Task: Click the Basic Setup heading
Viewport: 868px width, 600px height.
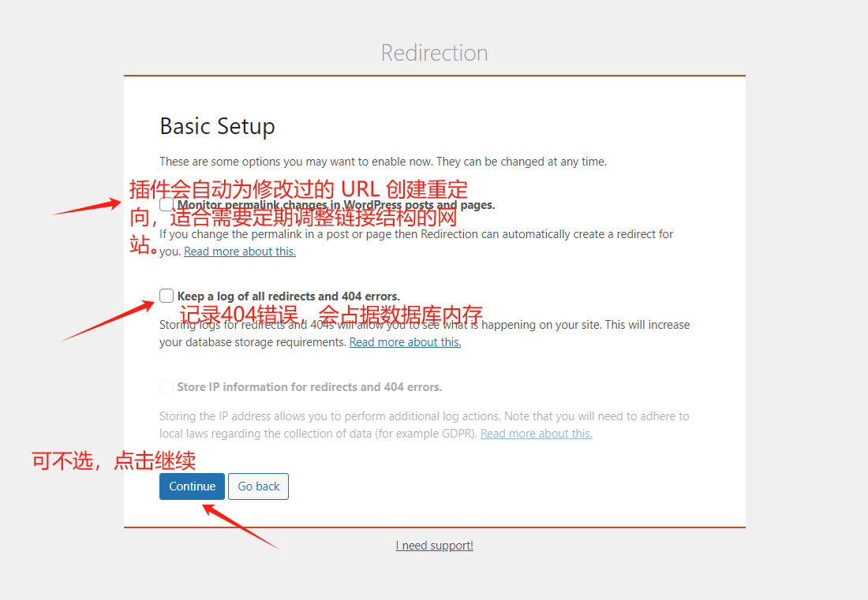Action: coord(217,126)
